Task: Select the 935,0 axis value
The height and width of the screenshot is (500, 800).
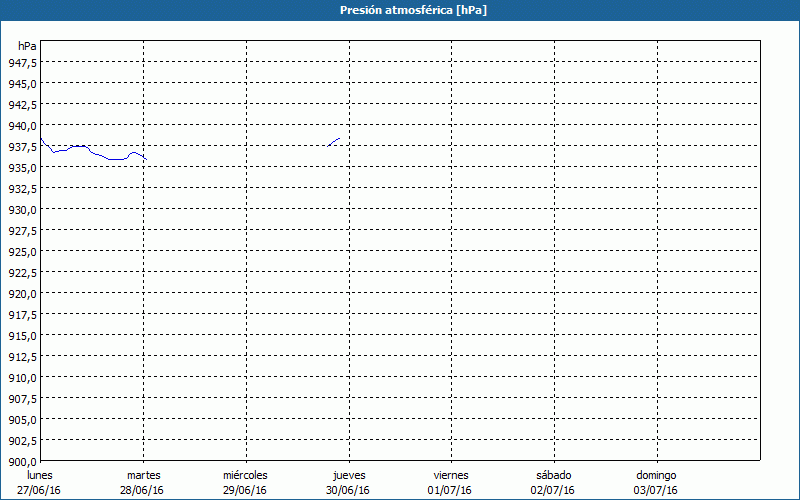Action: tap(22, 167)
